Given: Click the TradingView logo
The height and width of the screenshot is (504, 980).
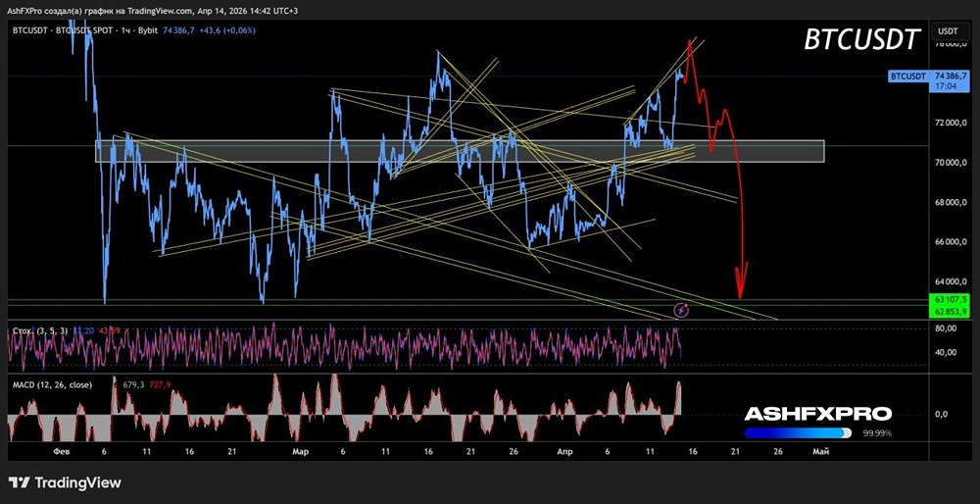Looking at the screenshot, I should pos(65,482).
